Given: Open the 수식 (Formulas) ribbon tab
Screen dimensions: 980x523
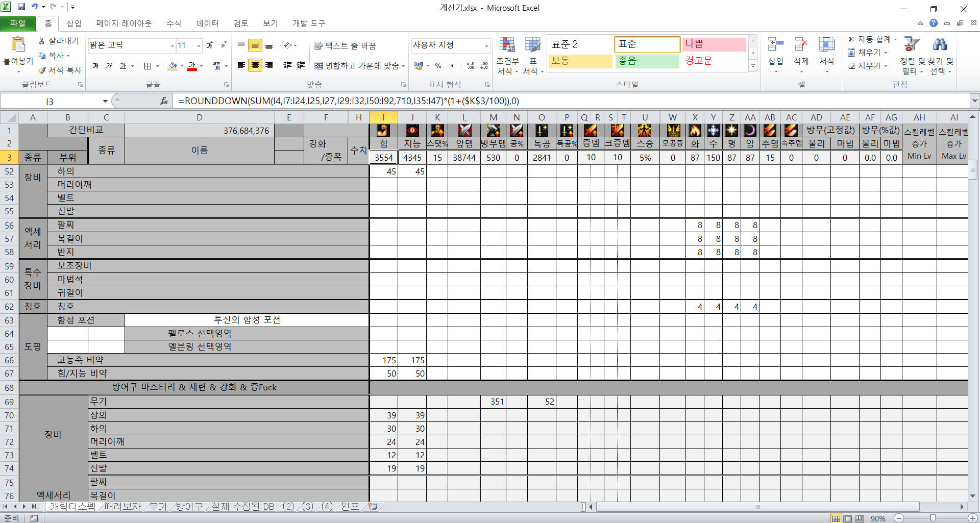Looking at the screenshot, I should (174, 23).
